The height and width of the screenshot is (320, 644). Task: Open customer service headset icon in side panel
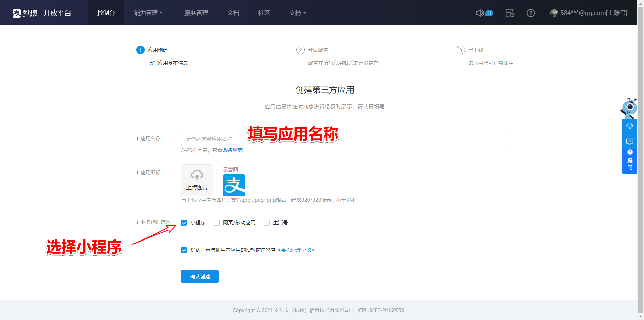tap(630, 126)
